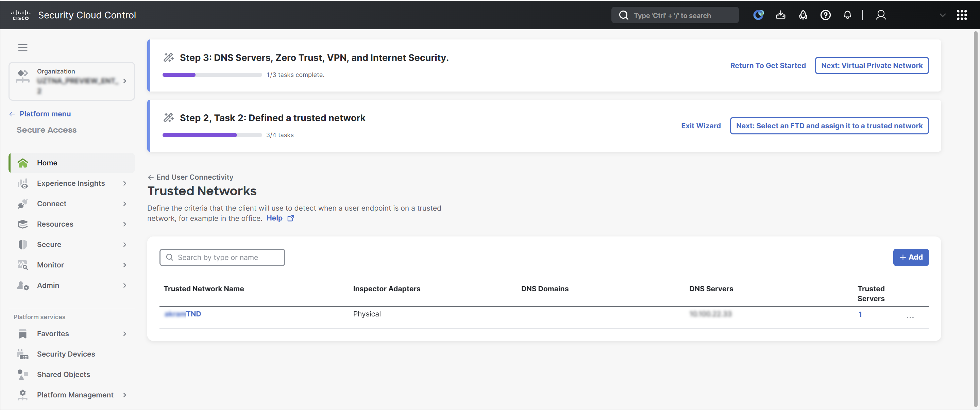Screen dimensions: 980x410
Task: Click the Security Devices icon
Action: [23, 354]
